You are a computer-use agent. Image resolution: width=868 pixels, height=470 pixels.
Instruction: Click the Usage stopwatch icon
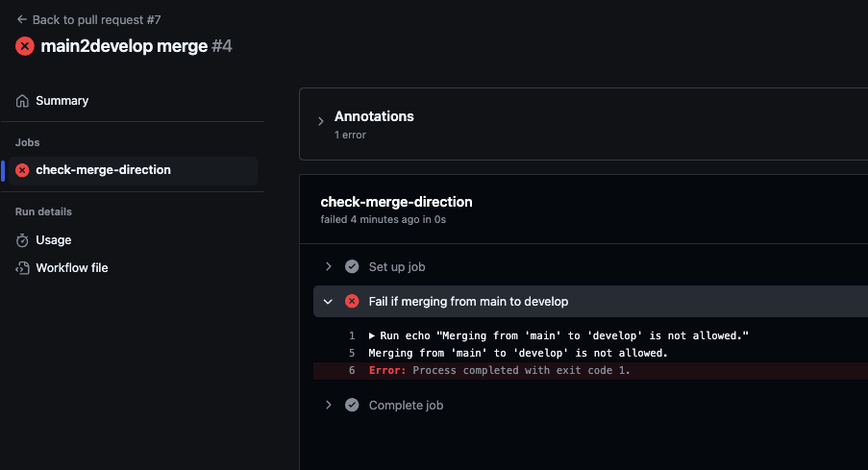tap(22, 240)
